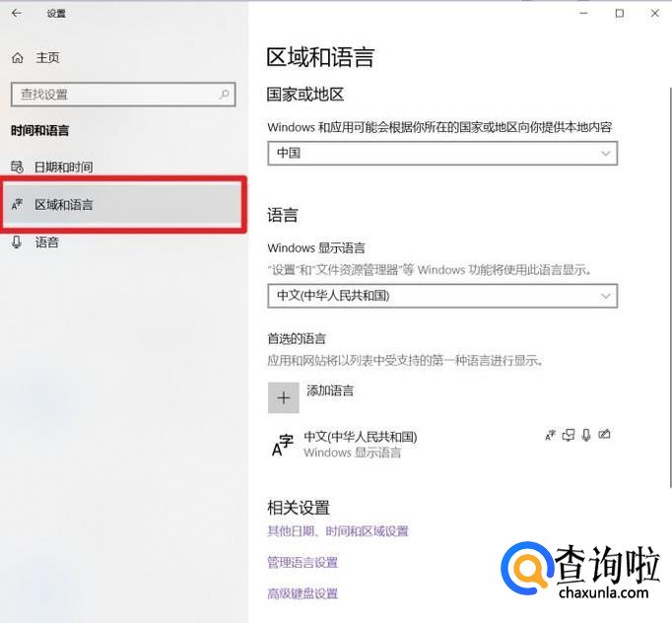Image resolution: width=672 pixels, height=623 pixels.
Task: Click the 相关设置 heading
Action: 299,508
